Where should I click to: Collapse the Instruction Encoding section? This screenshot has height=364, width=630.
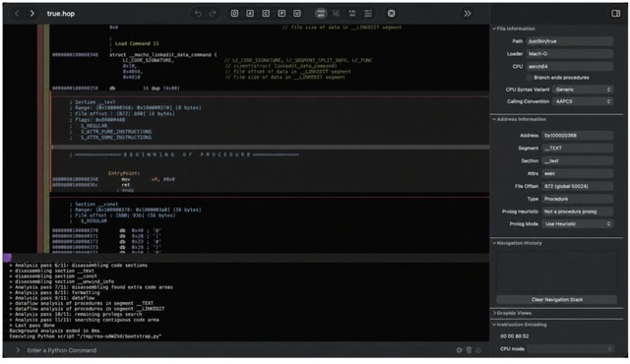(494, 325)
